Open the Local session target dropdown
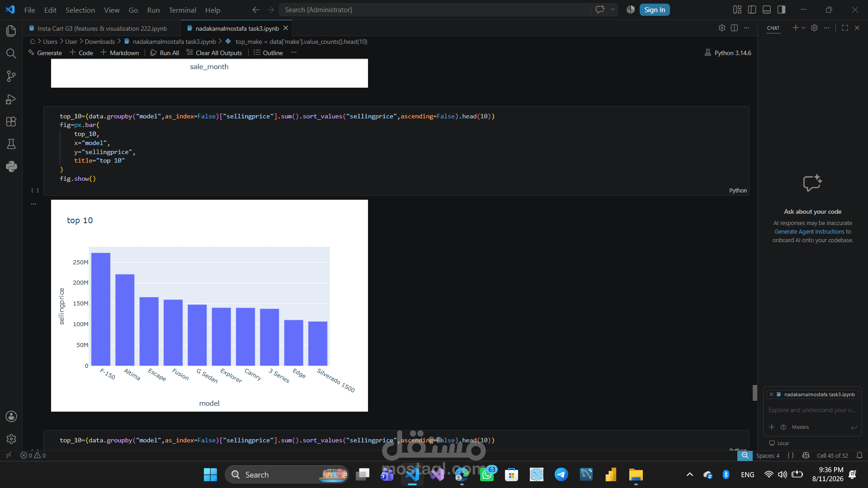Image resolution: width=868 pixels, height=488 pixels. (779, 443)
